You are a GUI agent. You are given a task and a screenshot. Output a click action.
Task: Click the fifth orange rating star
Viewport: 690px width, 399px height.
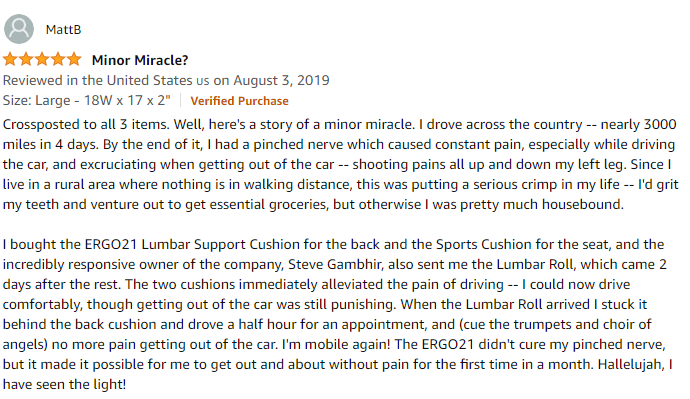coord(74,59)
